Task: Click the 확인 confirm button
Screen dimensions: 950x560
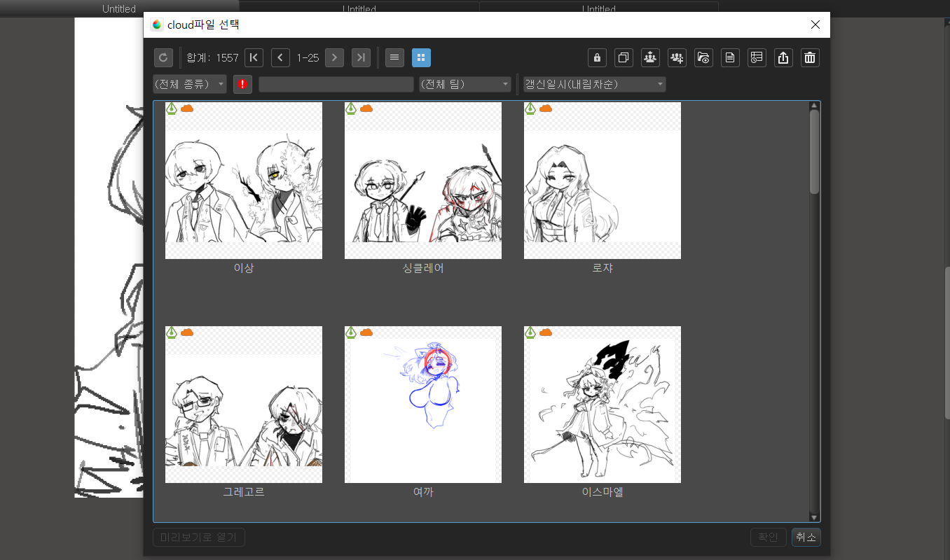Action: point(768,537)
